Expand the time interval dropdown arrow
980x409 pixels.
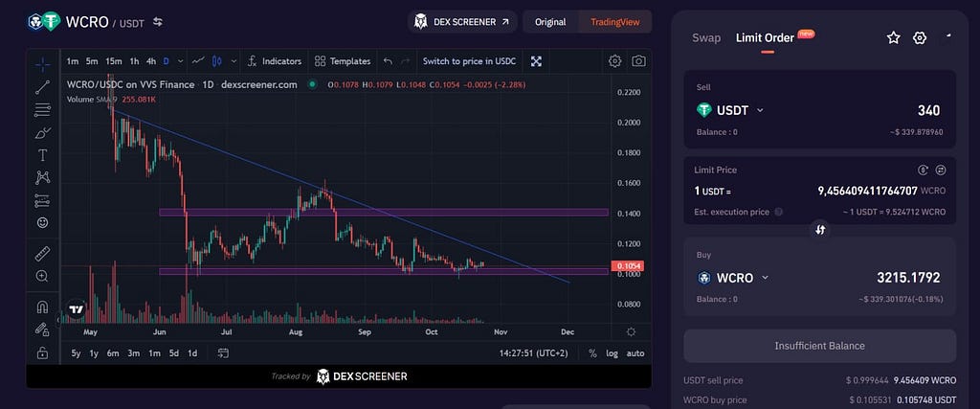coord(181,61)
